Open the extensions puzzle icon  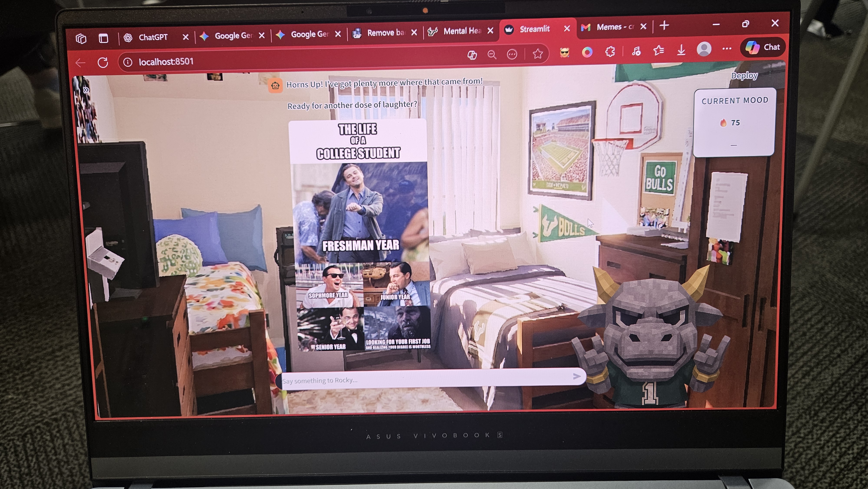click(610, 52)
